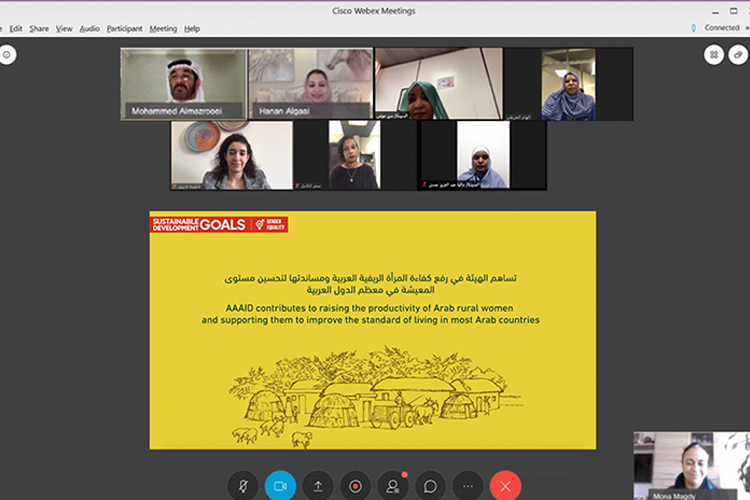
Task: Select the curly-haired woman video tile
Action: (x=232, y=155)
